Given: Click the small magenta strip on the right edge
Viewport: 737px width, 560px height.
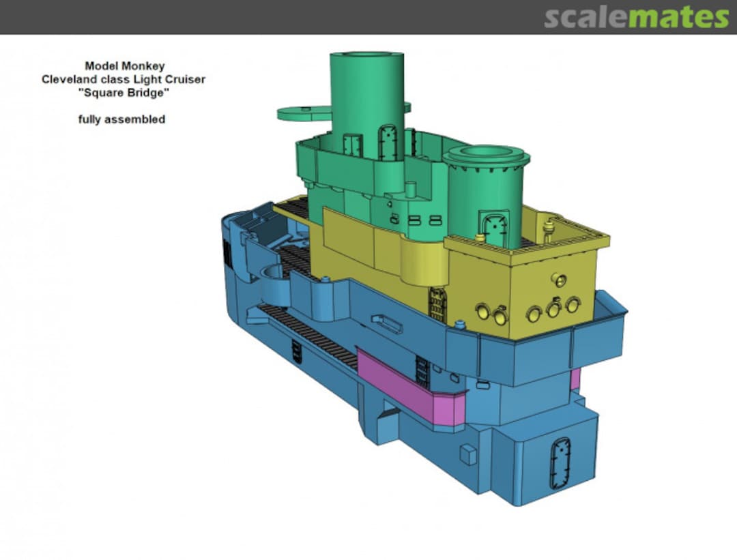Looking at the screenshot, I should [x=575, y=379].
